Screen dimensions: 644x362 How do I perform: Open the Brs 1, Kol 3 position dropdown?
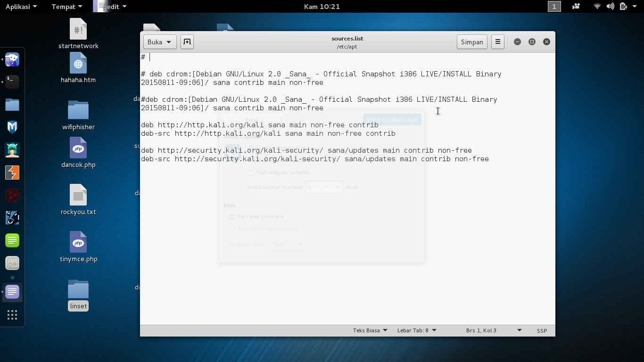pyautogui.click(x=494, y=330)
